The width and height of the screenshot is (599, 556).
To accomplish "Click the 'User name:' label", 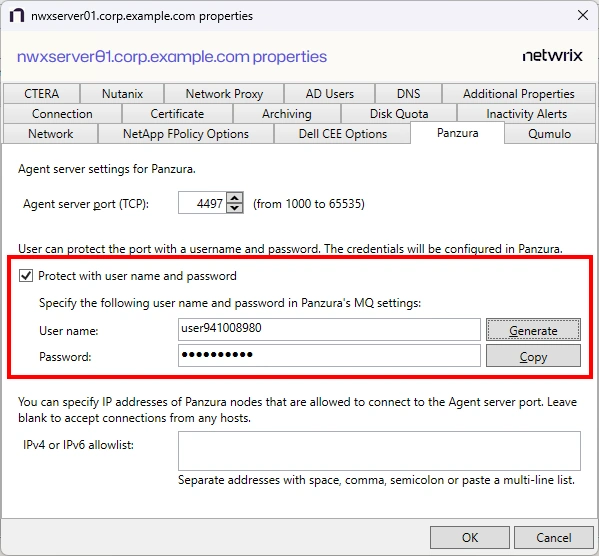I will pyautogui.click(x=69, y=331).
